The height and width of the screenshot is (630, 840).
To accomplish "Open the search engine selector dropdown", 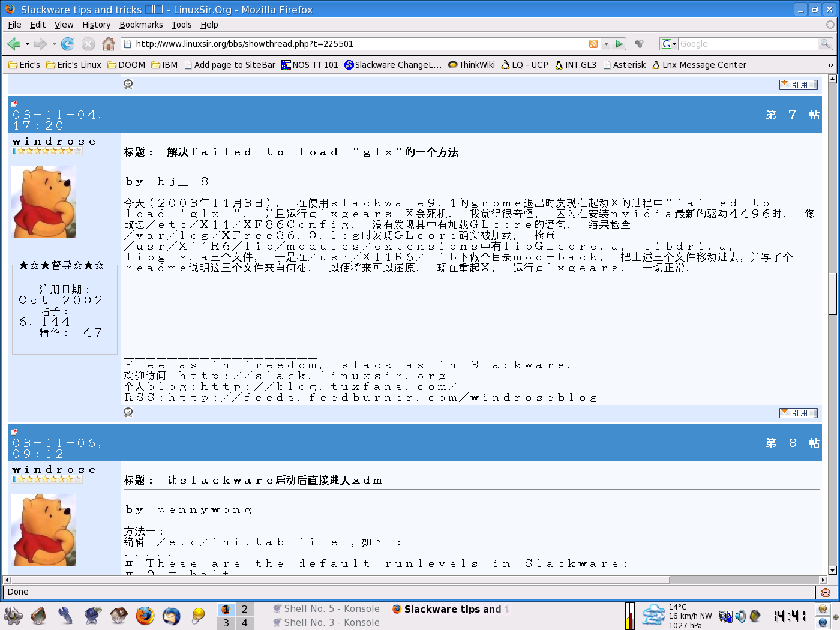I will [x=669, y=44].
